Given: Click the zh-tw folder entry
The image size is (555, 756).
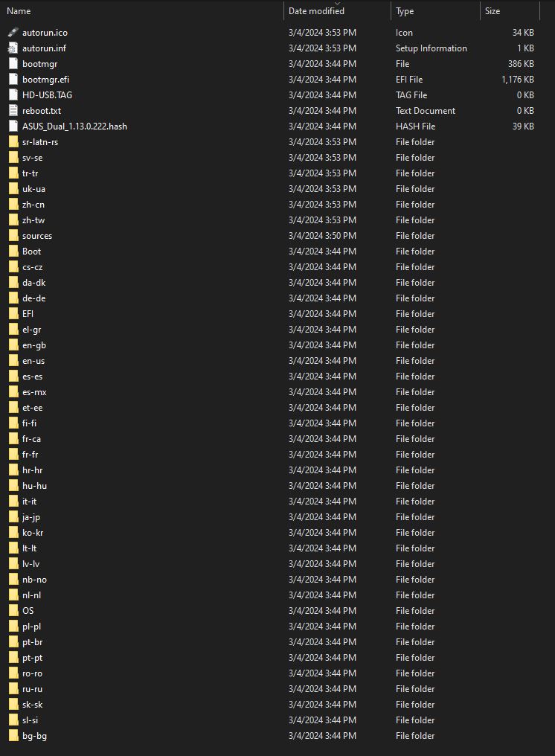Looking at the screenshot, I should 33,220.
